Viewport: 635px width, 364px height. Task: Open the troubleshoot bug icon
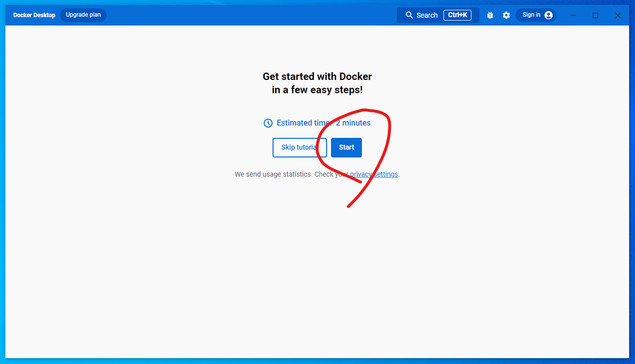[490, 15]
